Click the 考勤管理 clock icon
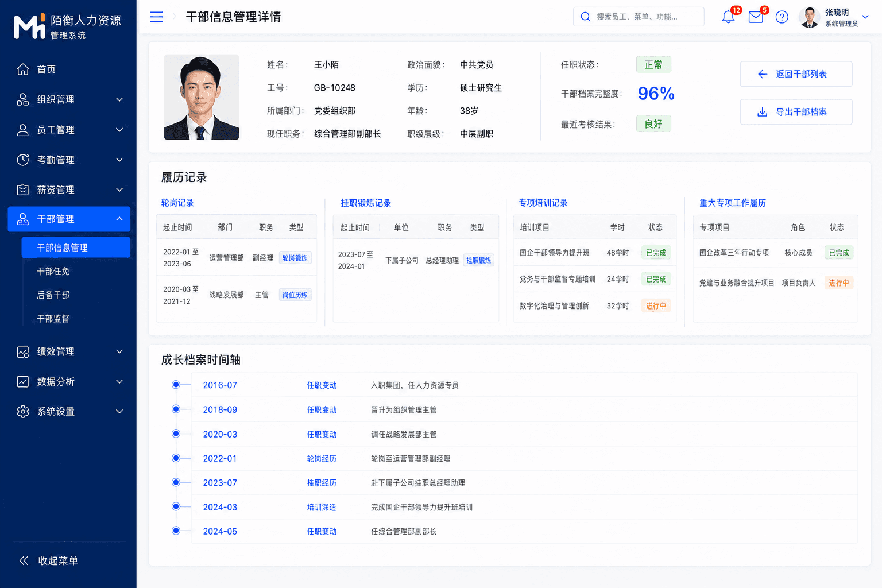 pyautogui.click(x=23, y=160)
